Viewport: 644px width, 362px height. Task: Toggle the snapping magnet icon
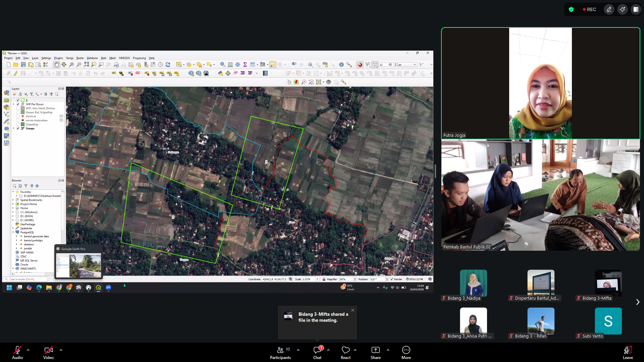360,65
